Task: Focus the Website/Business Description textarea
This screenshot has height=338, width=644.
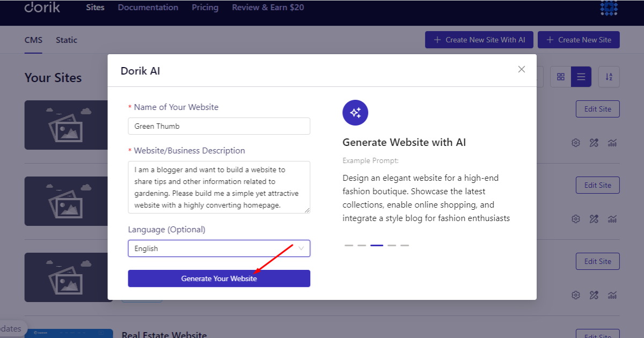Action: pyautogui.click(x=219, y=187)
